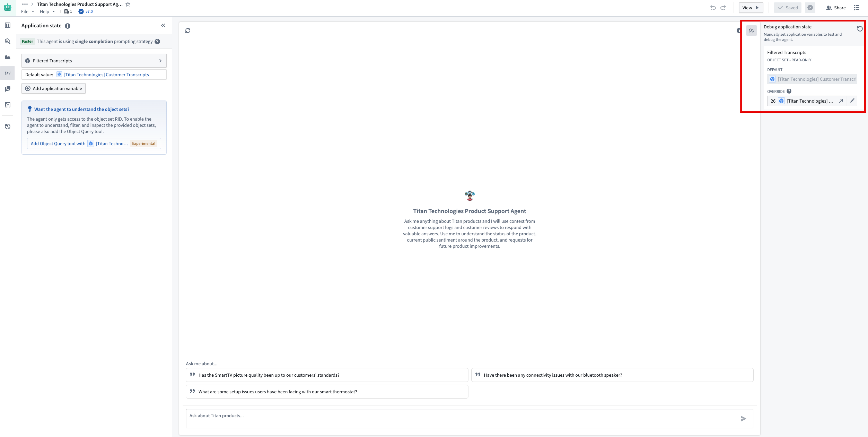This screenshot has height=437, width=868.
Task: Click the redo arrow icon in toolbar
Action: (724, 7)
